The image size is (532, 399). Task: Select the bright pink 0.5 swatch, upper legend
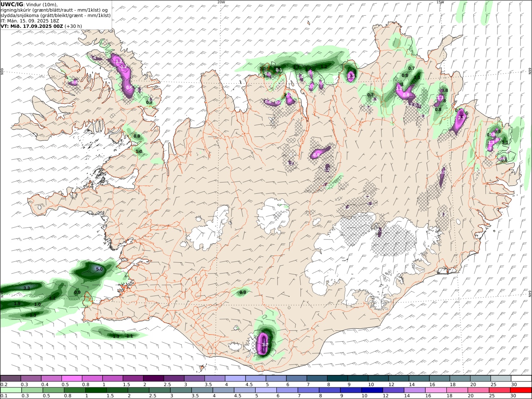(71, 378)
